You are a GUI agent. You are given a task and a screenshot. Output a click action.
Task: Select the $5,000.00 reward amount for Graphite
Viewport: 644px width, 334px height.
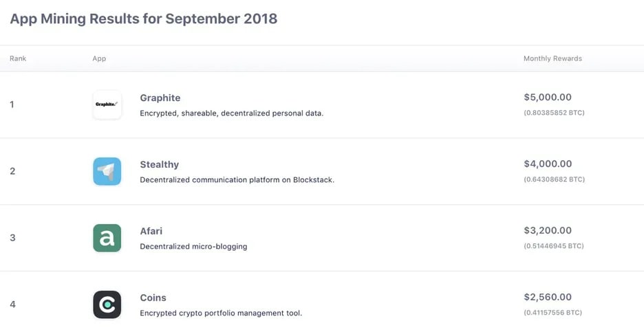point(548,98)
